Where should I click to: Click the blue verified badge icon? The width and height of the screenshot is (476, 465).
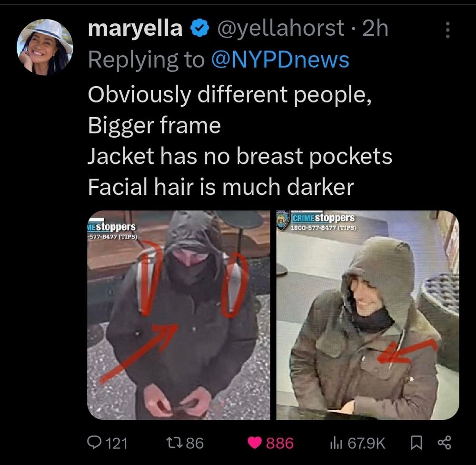point(199,28)
